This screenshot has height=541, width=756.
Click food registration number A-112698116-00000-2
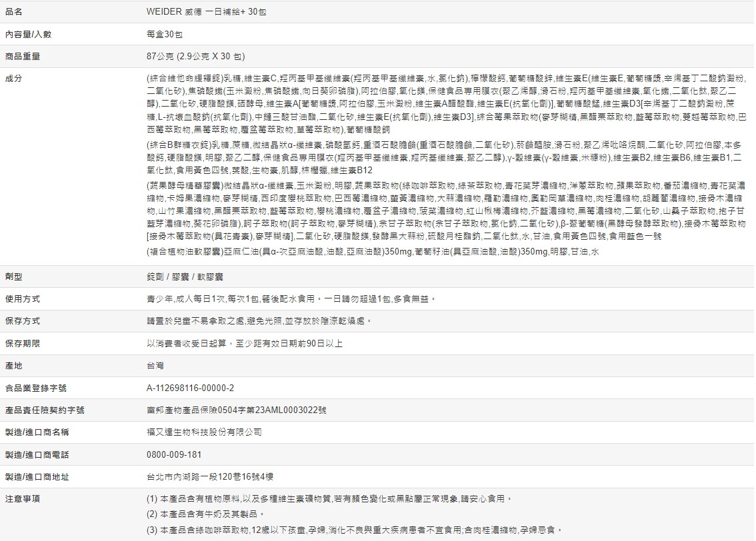(190, 388)
